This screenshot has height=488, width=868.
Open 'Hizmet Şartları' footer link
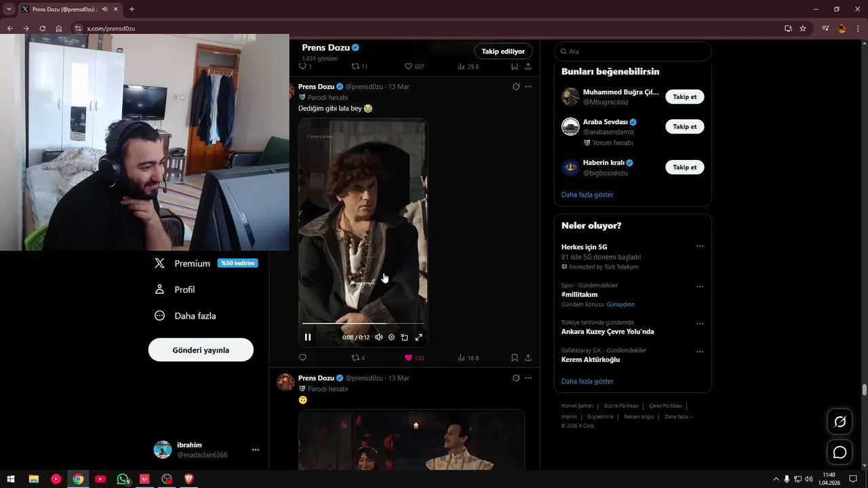[x=577, y=406]
